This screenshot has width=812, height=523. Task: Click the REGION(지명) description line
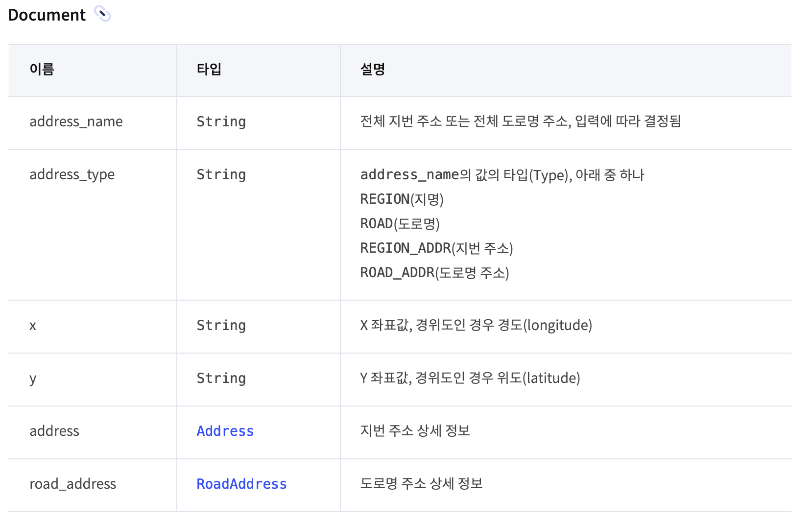click(x=402, y=199)
